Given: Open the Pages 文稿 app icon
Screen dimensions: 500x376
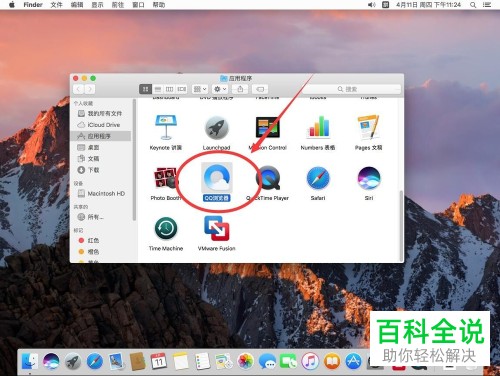Looking at the screenshot, I should point(368,127).
